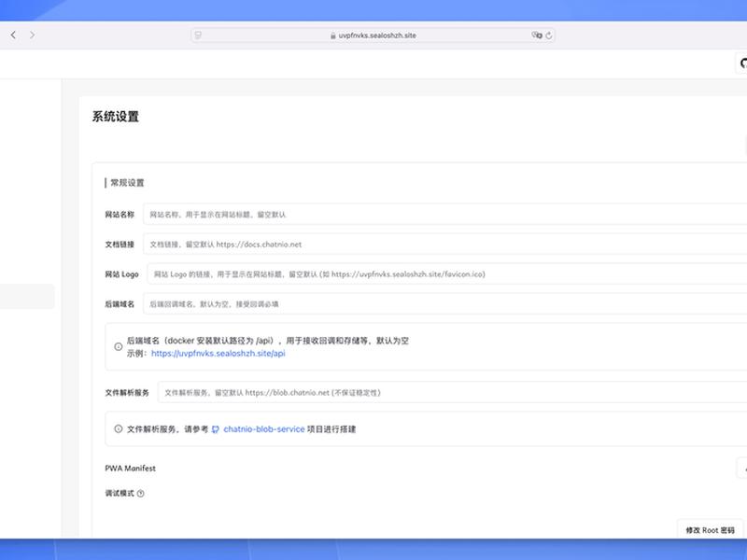Open the translate icon in the address bar
The image size is (747, 560).
[537, 35]
